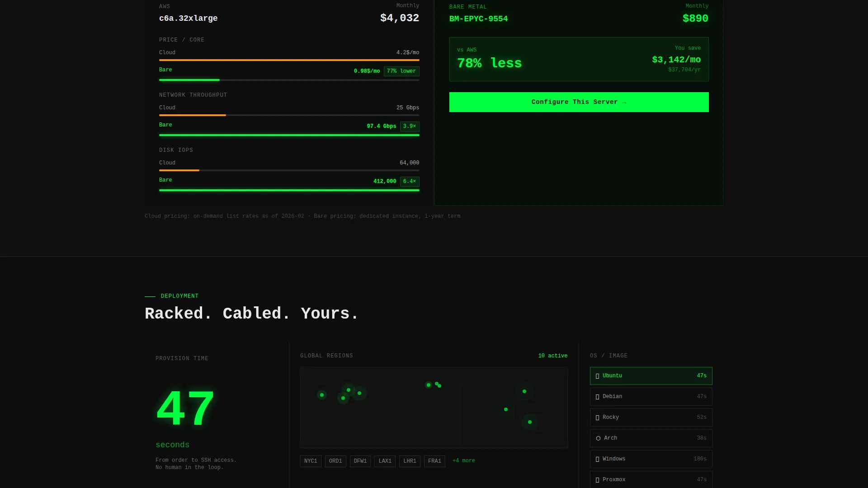Viewport: 868px width, 488px height.
Task: Select the FRA1 region chip
Action: point(434,461)
